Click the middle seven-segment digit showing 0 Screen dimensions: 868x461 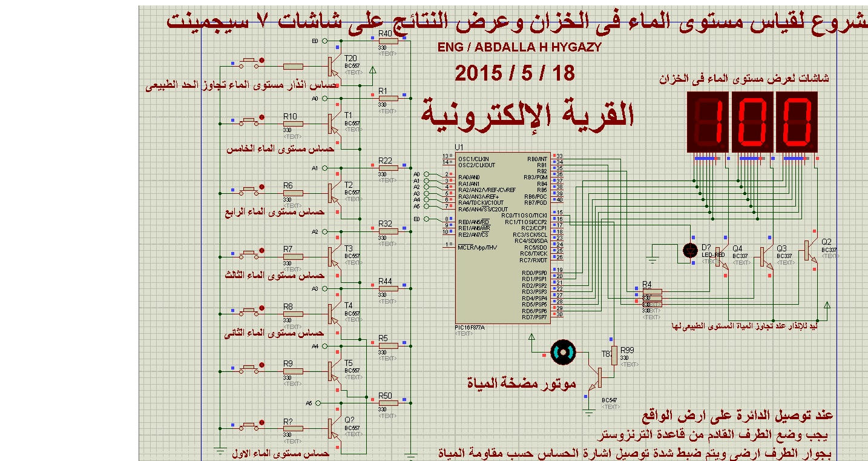[752, 122]
